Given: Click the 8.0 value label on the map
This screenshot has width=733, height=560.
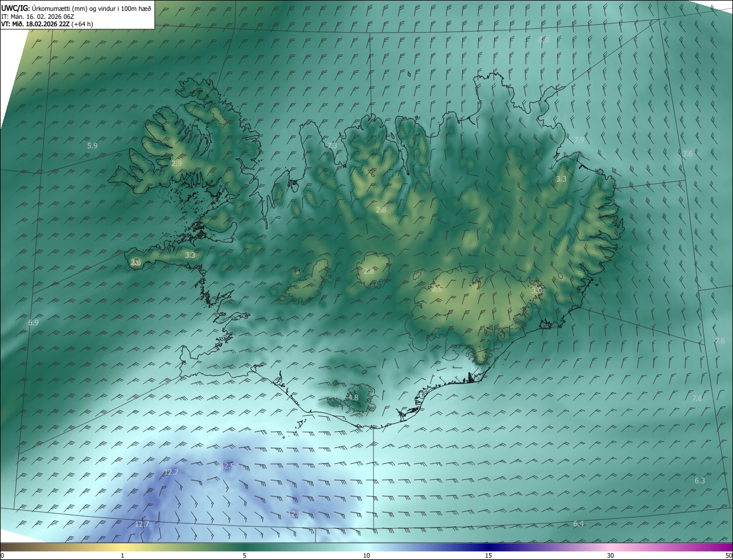Looking at the screenshot, I should pos(543,40).
